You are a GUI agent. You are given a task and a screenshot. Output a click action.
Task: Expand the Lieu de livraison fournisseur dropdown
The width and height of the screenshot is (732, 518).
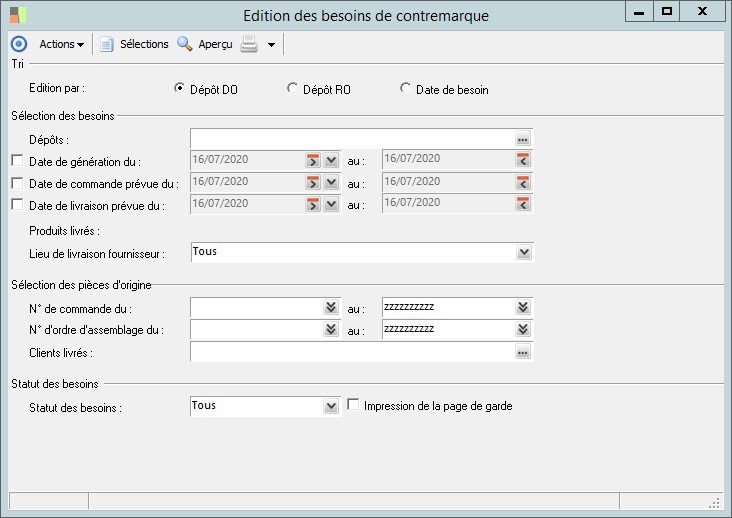(523, 253)
